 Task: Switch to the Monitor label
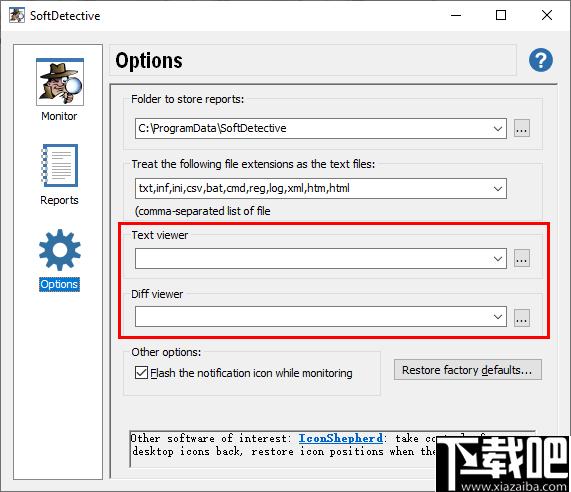[x=59, y=116]
